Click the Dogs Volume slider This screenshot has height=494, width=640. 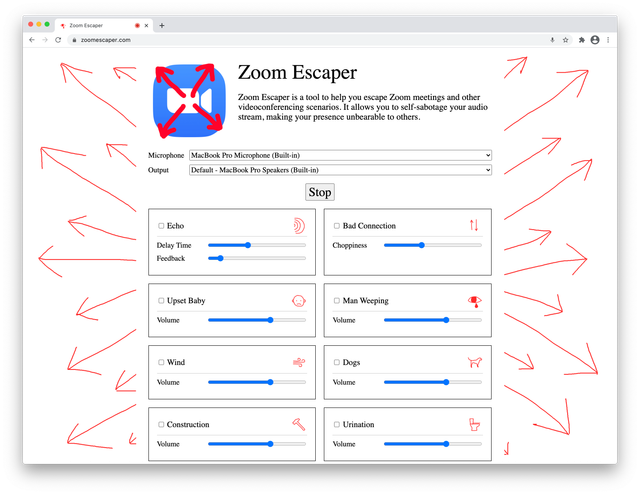433,382
